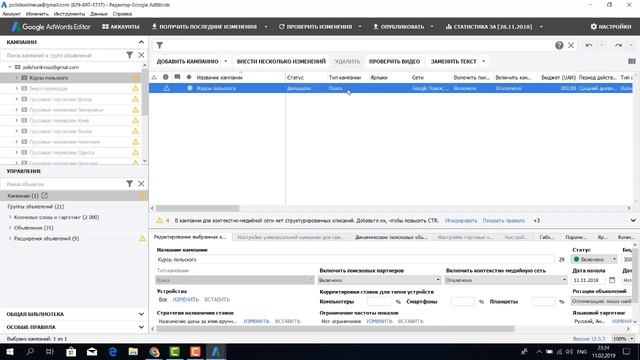Image resolution: width=640 pixels, height=360 pixels.
Task: Open Add campaign dropdown arrow
Action: coord(225,61)
